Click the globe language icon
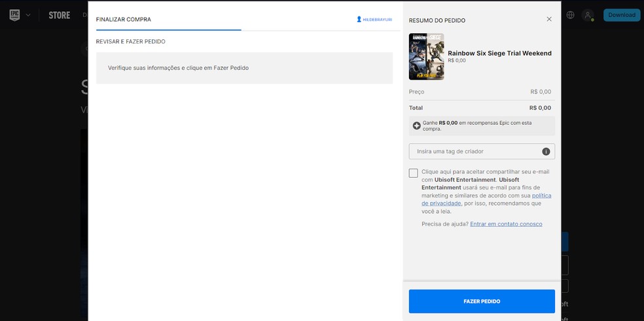 (x=570, y=15)
